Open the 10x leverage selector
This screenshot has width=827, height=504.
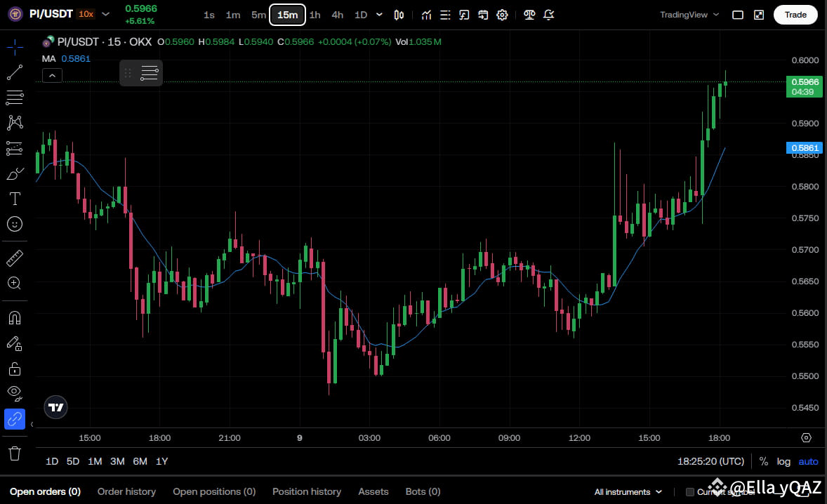coord(86,14)
